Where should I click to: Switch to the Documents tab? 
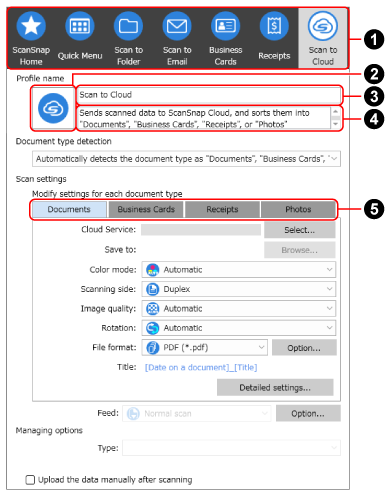click(69, 209)
